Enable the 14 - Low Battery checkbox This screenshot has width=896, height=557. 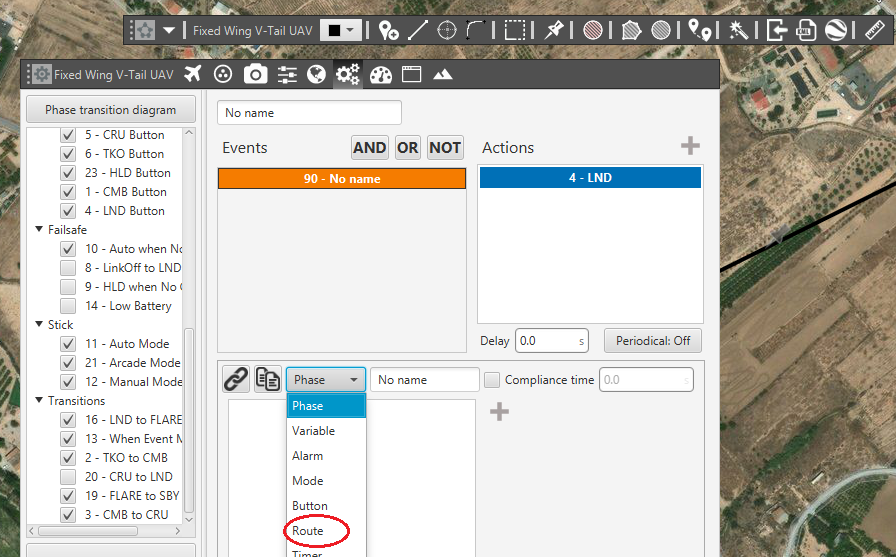coord(68,306)
